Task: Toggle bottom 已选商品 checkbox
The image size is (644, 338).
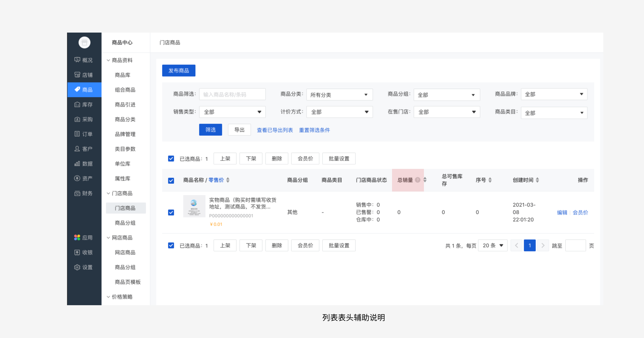Action: point(171,245)
